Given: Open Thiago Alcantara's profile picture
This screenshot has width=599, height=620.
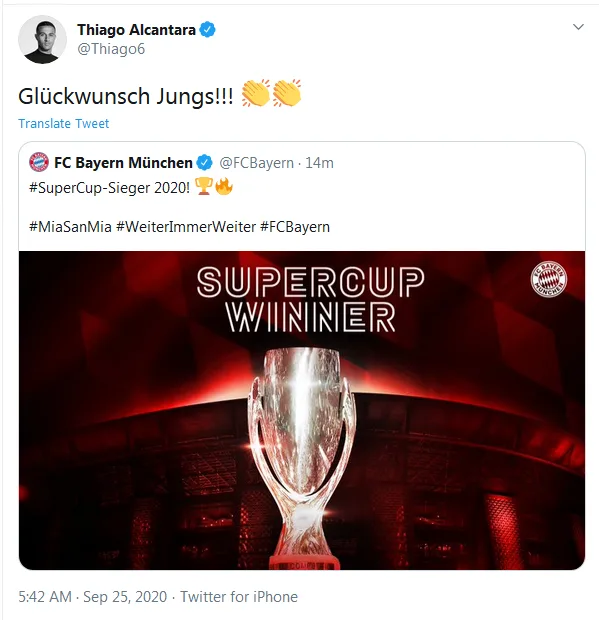Looking at the screenshot, I should coord(42,40).
